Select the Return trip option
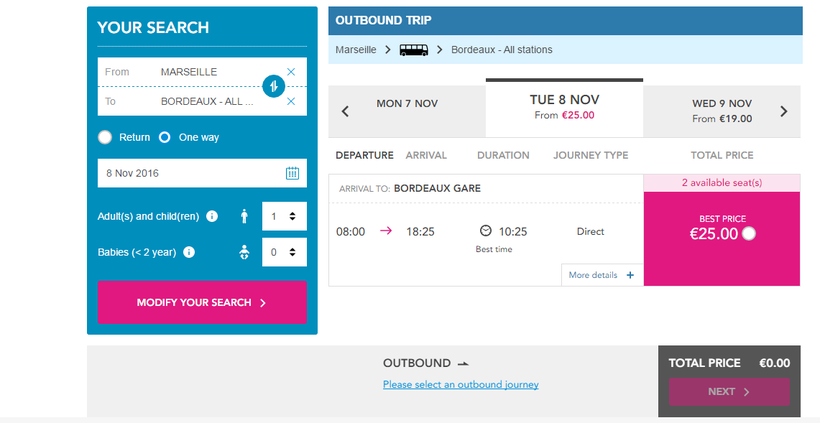820x423 pixels. 105,137
